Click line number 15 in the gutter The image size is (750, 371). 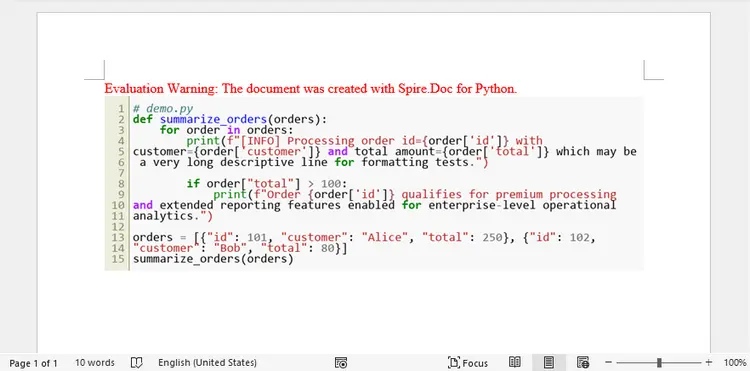click(119, 259)
